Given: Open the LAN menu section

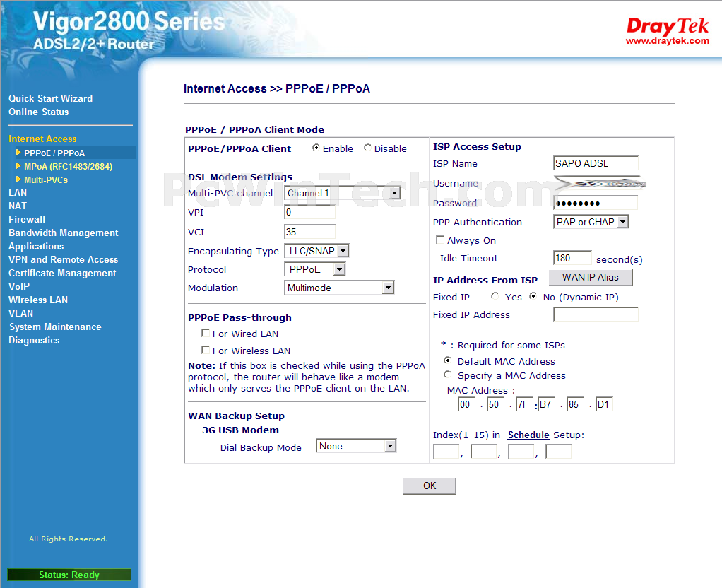Looking at the screenshot, I should [x=18, y=192].
